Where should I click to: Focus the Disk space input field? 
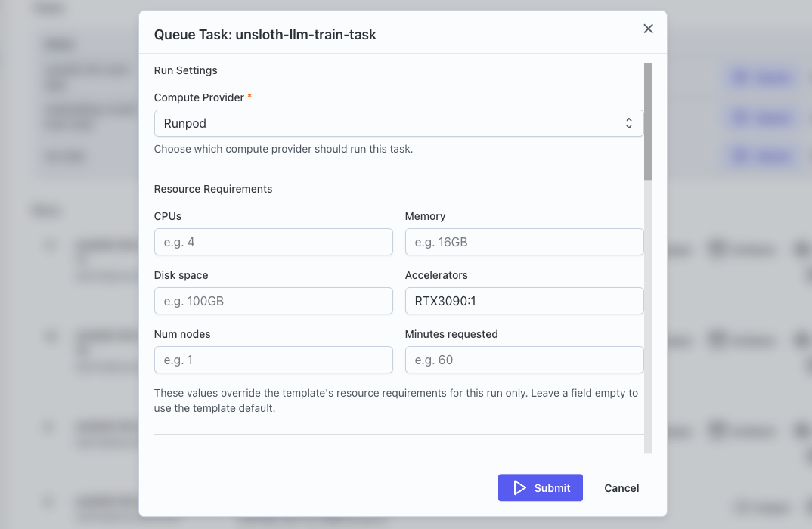(x=273, y=301)
